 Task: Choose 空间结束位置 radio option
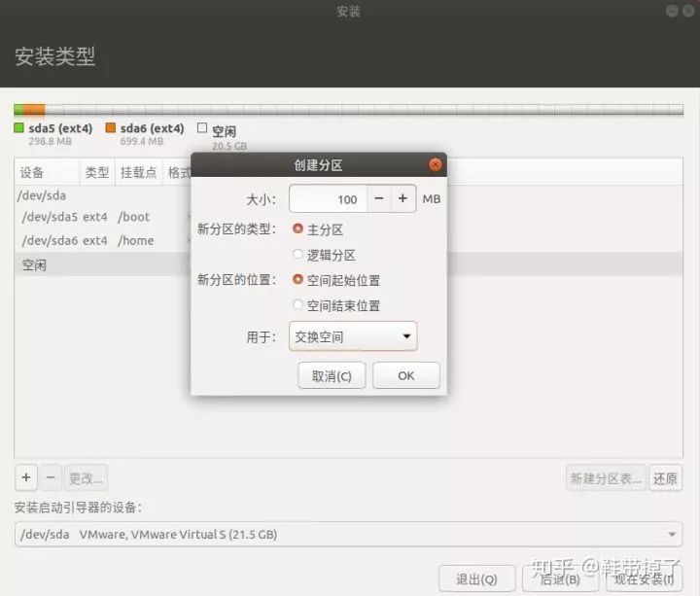tap(297, 305)
